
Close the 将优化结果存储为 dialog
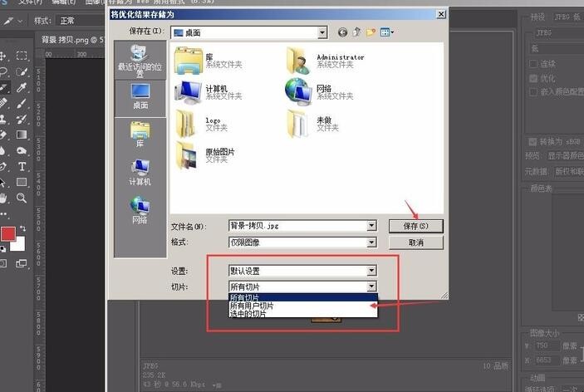(441, 14)
